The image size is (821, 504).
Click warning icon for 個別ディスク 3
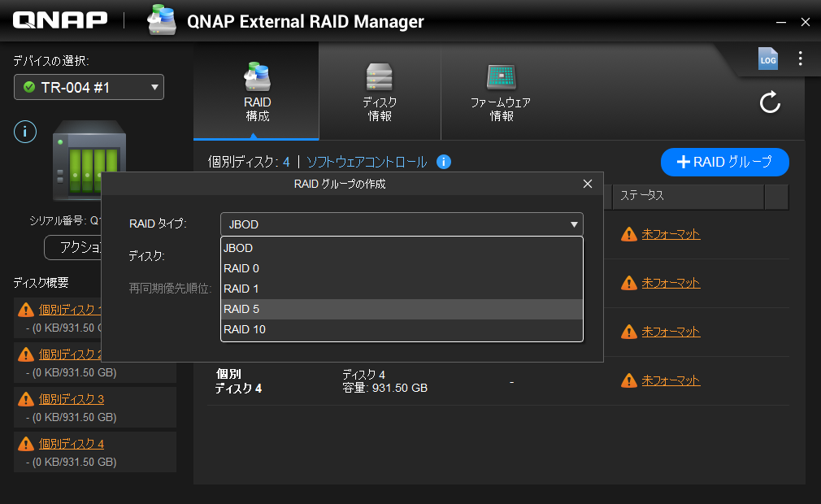pos(25,399)
